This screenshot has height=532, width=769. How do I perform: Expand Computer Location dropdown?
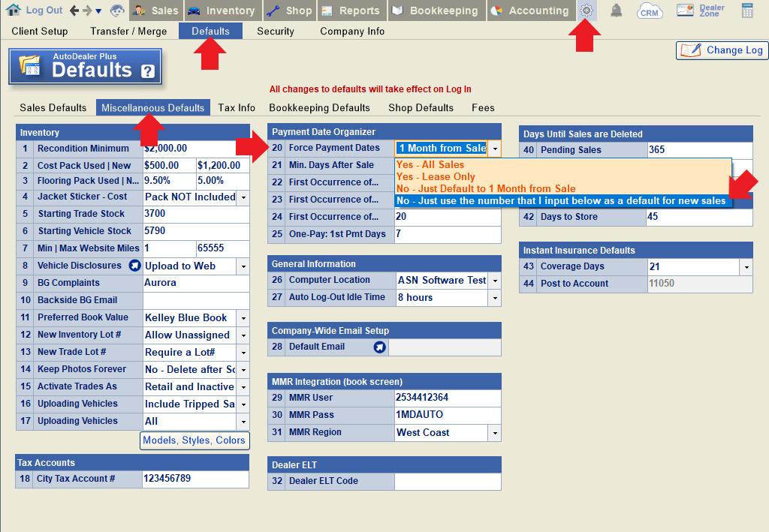[495, 281]
